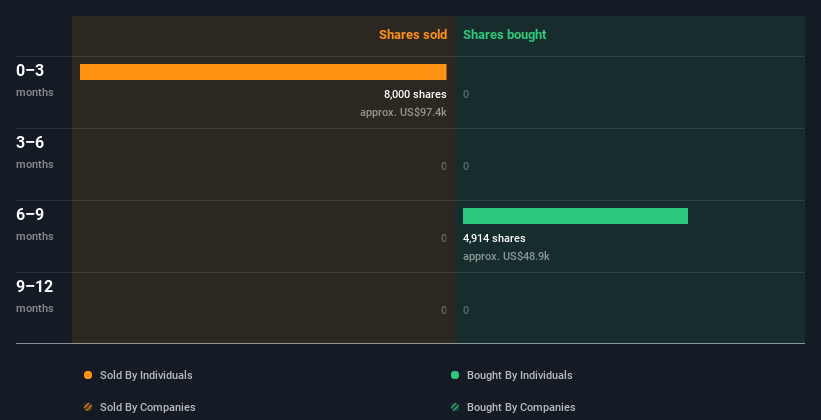
Task: Click the zero bought value in 9–12 months row
Action: 466,311
